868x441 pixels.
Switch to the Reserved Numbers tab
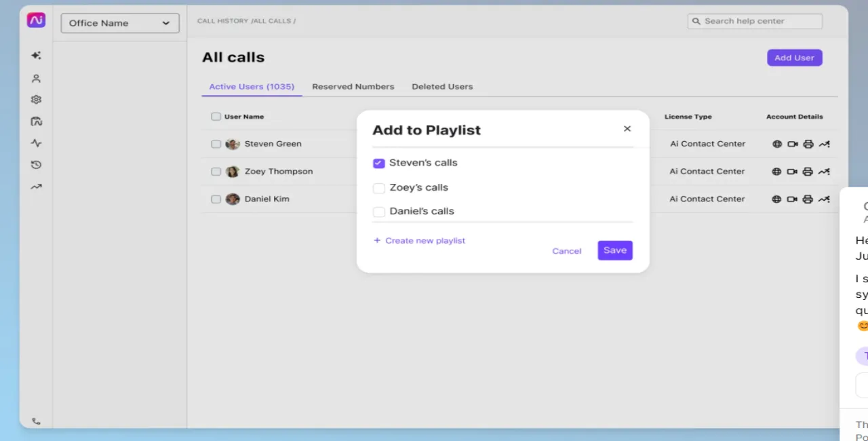click(353, 87)
